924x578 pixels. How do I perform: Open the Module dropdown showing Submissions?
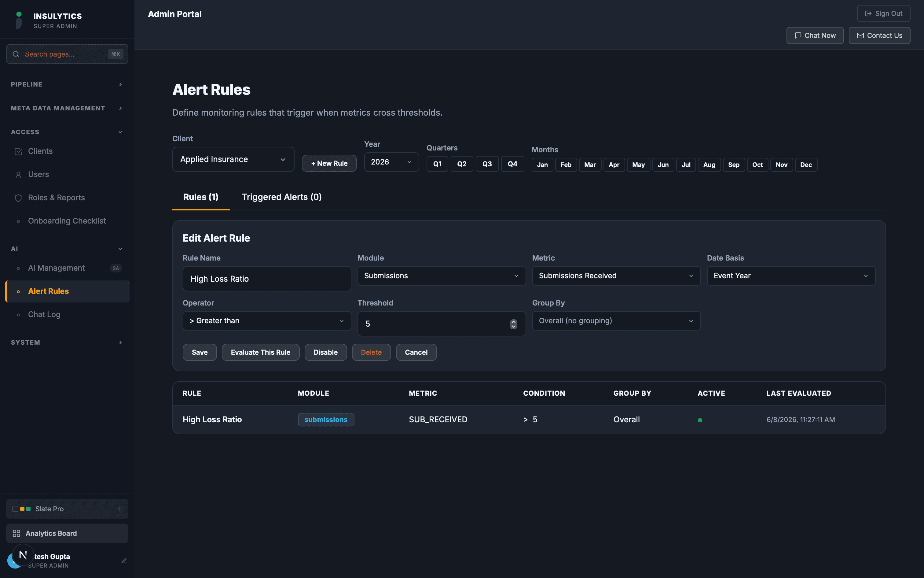click(x=442, y=276)
